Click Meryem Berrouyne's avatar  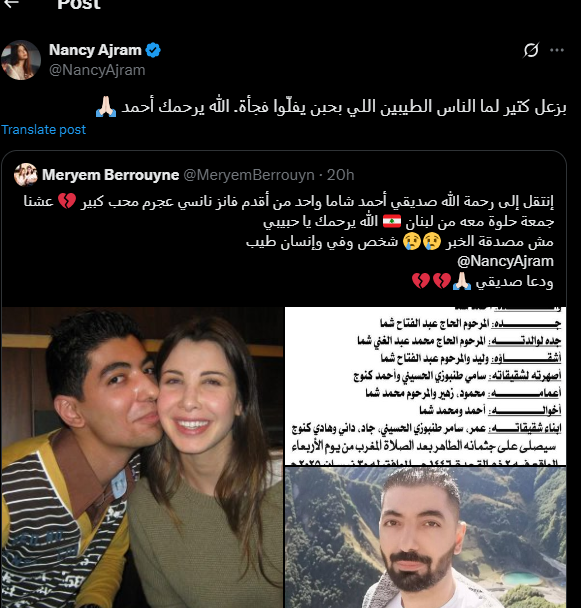[x=26, y=175]
